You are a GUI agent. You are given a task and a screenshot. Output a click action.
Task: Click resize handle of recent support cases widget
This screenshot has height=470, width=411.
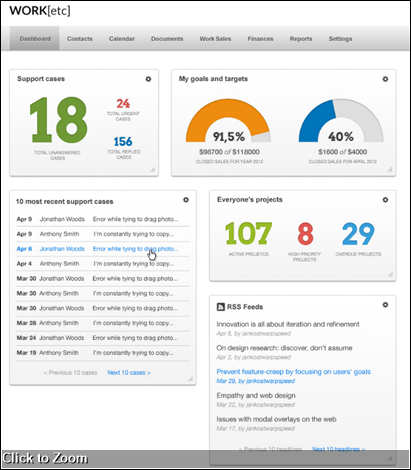191,379
